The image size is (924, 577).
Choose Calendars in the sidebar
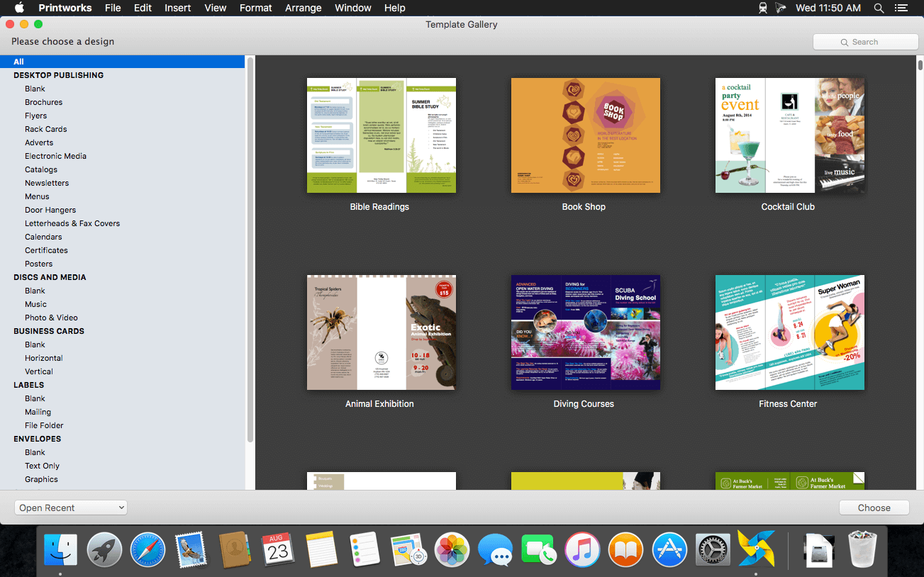click(43, 237)
